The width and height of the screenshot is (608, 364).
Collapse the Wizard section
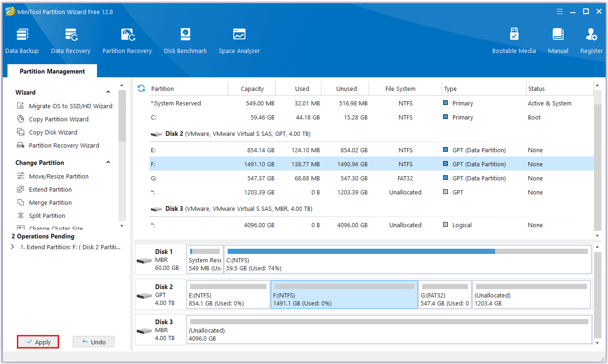108,92
